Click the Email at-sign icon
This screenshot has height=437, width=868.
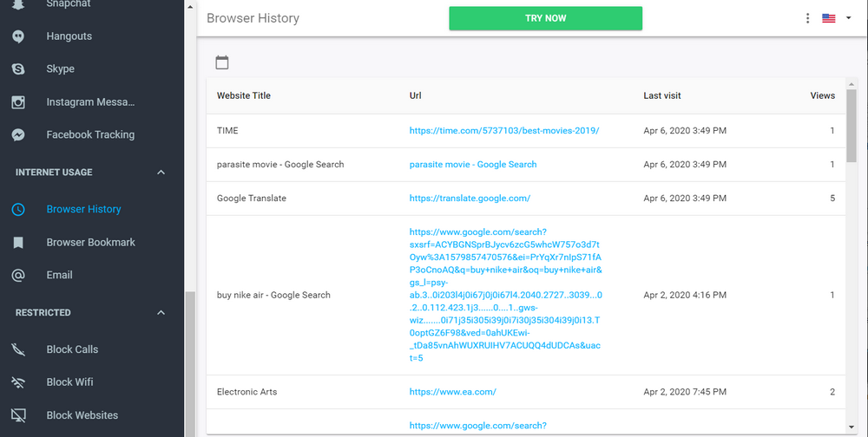(x=18, y=276)
